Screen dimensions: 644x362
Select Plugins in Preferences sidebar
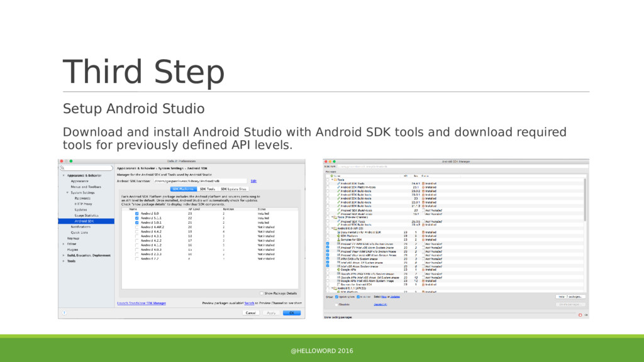click(73, 250)
